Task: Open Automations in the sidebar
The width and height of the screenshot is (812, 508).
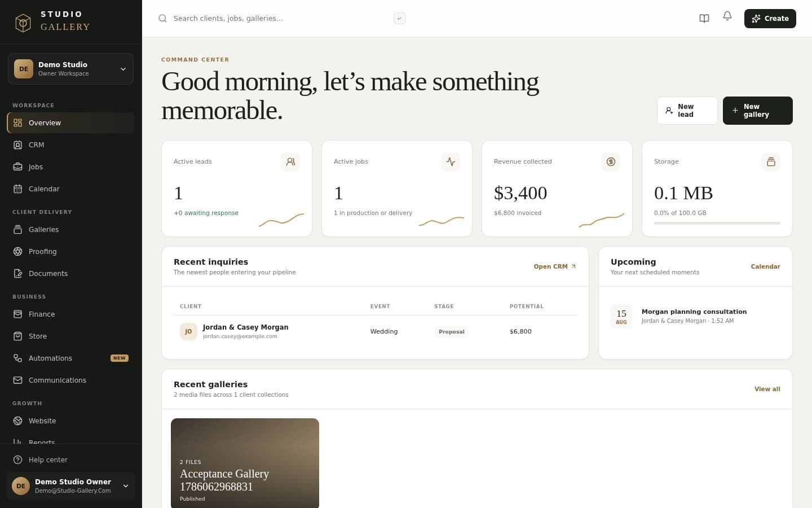Action: point(71,358)
